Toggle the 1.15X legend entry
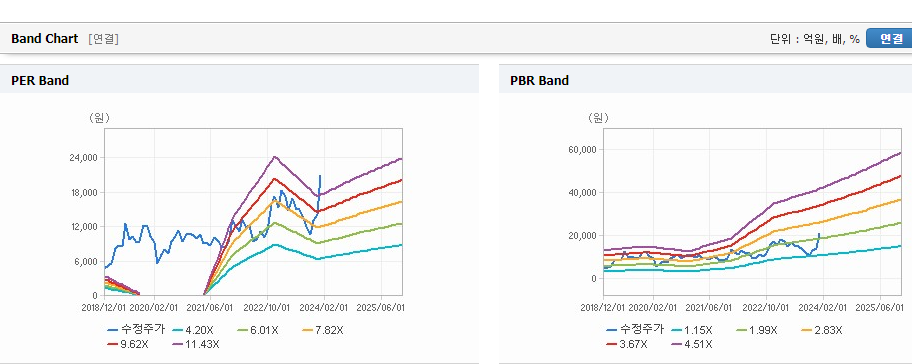Screen dimensions: 912x364 click(692, 330)
